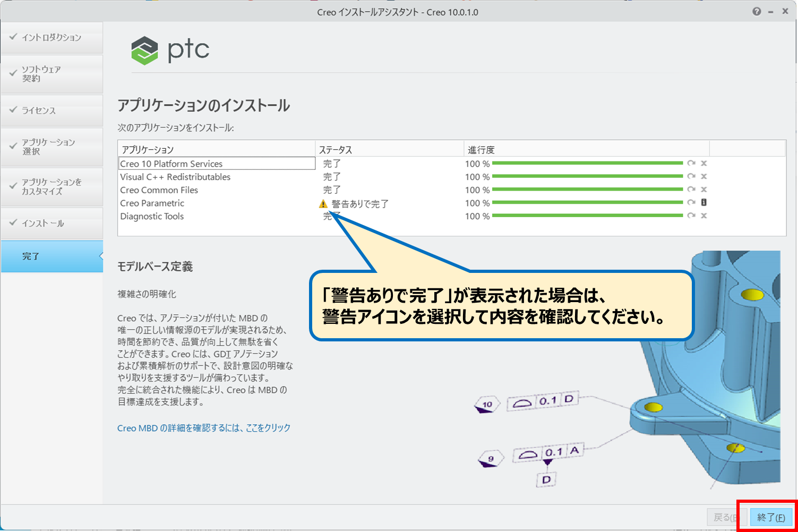Select the ライセンス step in sidebar

point(52,110)
